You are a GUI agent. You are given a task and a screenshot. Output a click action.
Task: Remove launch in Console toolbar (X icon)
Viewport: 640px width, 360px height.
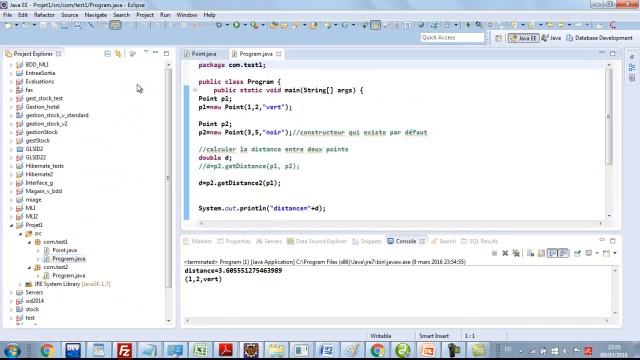pyautogui.click(x=505, y=253)
